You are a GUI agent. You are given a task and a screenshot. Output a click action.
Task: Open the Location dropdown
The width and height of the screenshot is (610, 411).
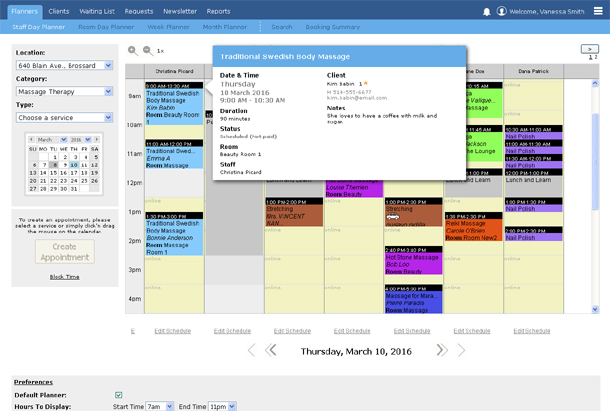pyautogui.click(x=64, y=65)
